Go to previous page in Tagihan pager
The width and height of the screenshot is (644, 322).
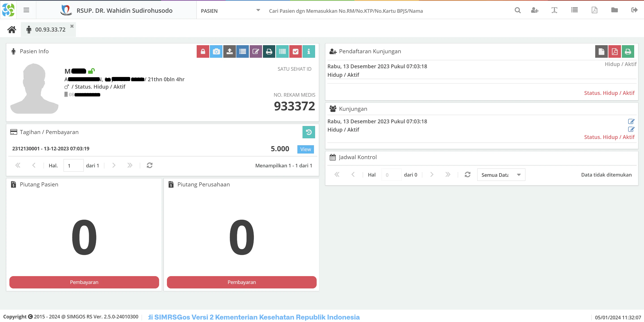coord(34,165)
